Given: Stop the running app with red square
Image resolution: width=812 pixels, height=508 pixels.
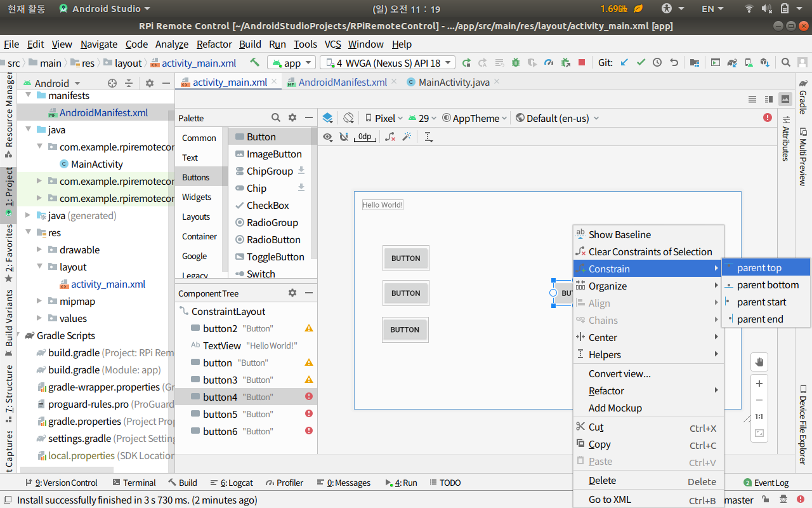Looking at the screenshot, I should (582, 62).
